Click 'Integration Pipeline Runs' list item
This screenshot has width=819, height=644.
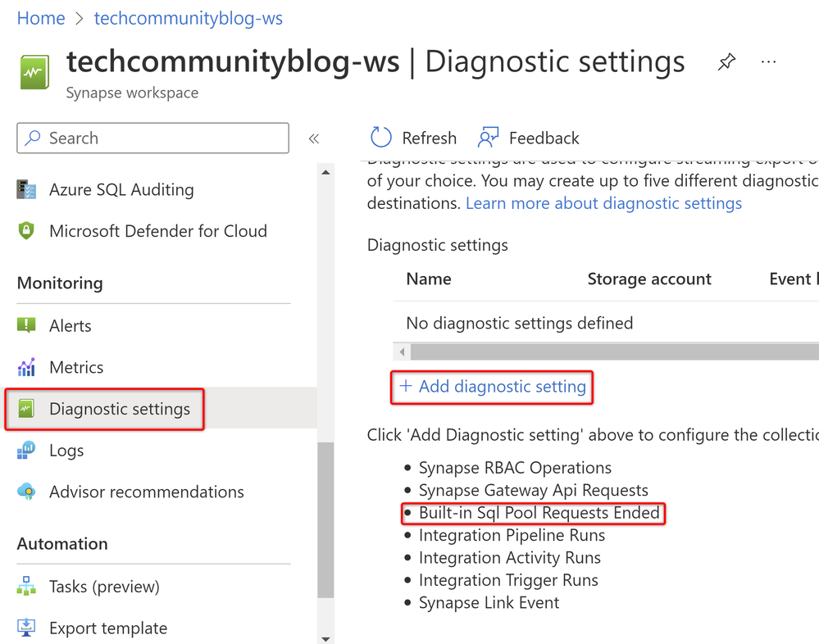click(x=512, y=535)
